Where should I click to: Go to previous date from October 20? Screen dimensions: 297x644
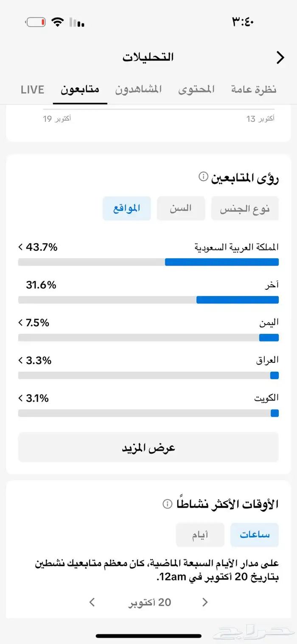tap(205, 602)
